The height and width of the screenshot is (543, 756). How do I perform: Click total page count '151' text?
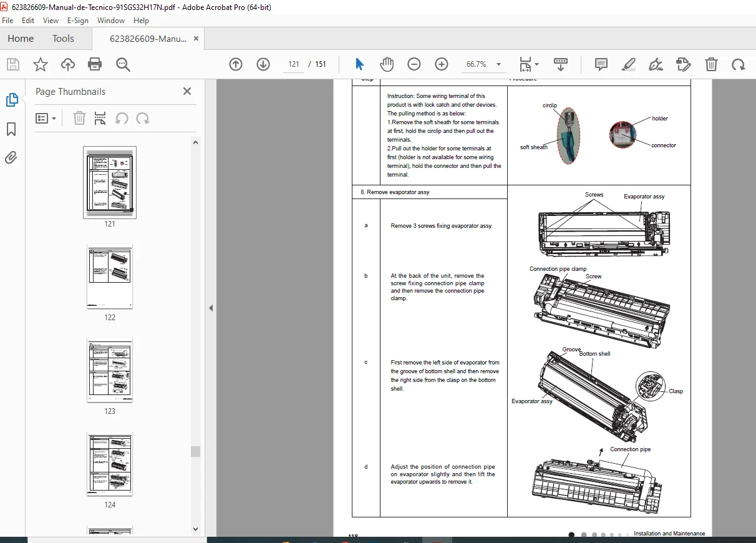[x=321, y=64]
